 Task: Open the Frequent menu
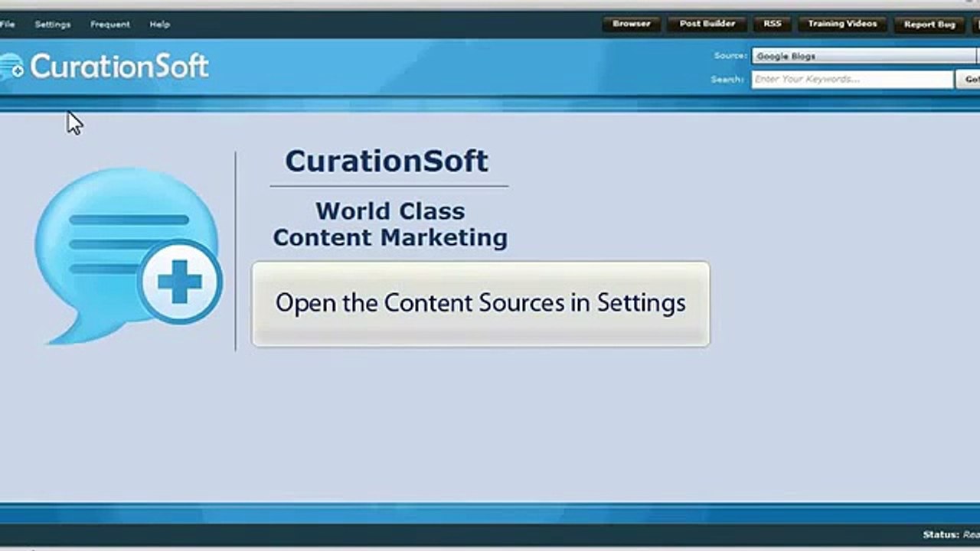[109, 24]
